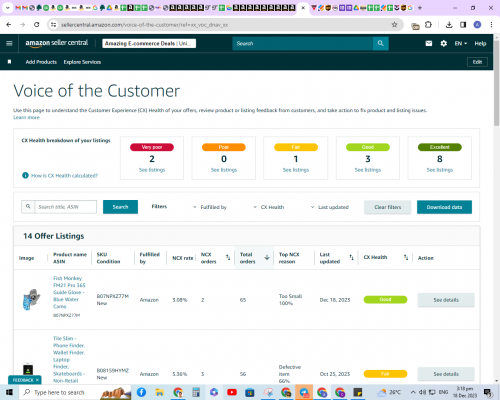Open a new browser tab with plus

pos(420,8)
